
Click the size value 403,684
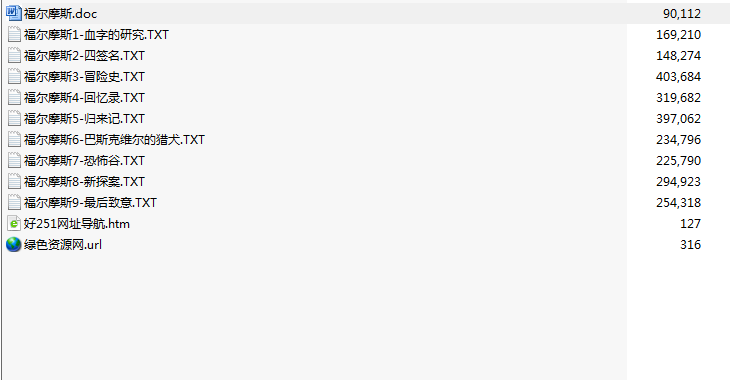tap(678, 76)
